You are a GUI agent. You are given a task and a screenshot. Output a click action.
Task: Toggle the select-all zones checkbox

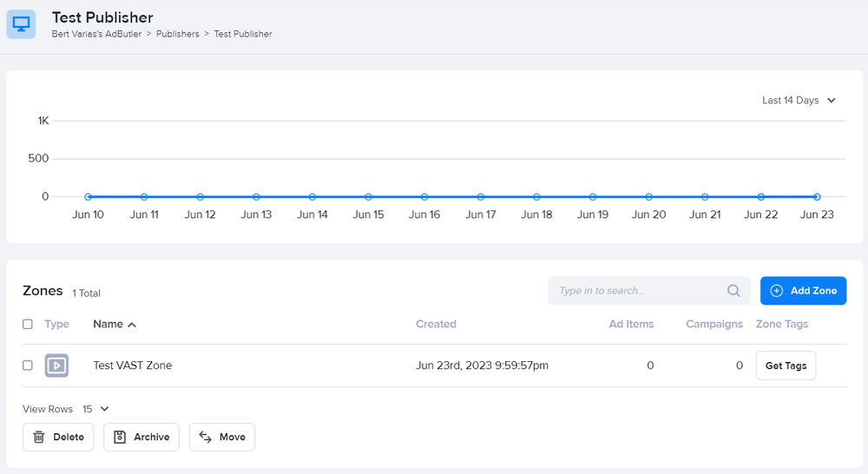28,324
